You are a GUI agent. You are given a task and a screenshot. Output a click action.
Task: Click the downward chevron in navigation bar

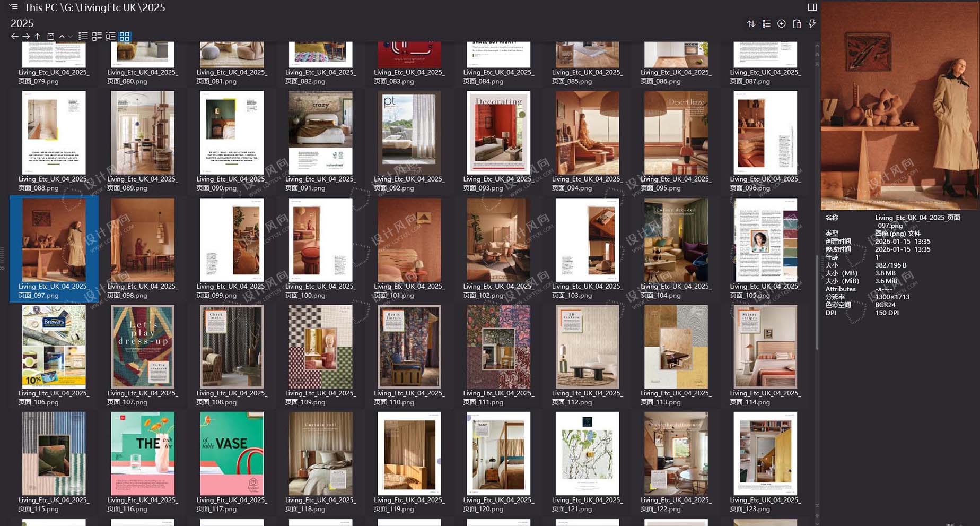70,37
